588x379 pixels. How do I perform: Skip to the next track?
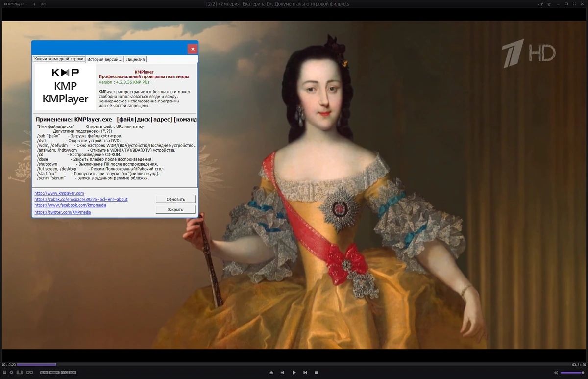click(305, 373)
